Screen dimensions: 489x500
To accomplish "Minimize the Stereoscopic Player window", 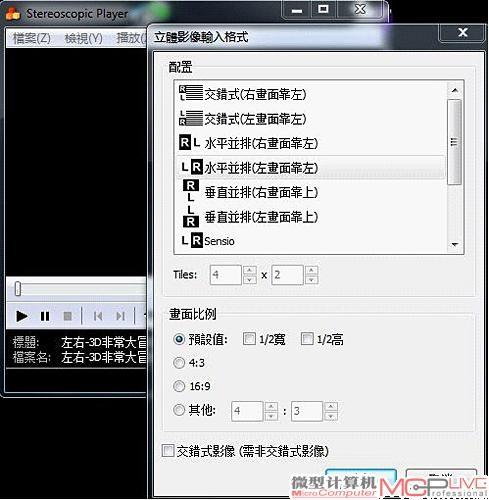I will [297, 10].
